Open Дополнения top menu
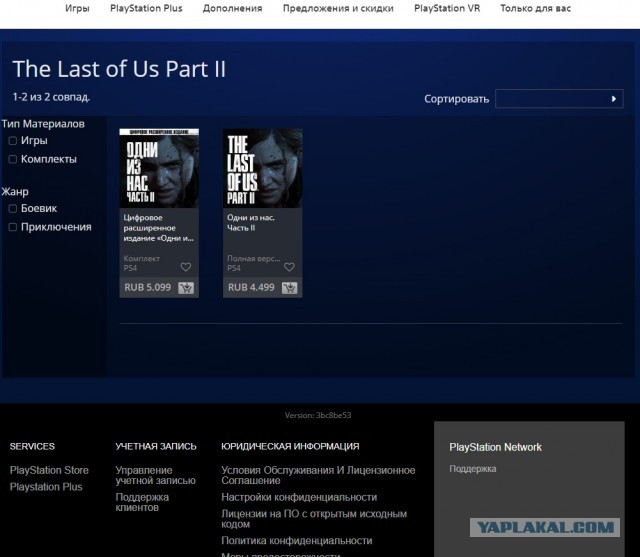 (232, 8)
